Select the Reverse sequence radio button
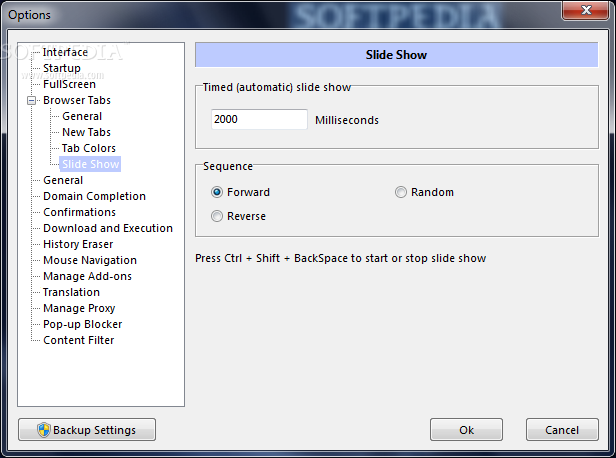The height and width of the screenshot is (458, 616). 216,216
